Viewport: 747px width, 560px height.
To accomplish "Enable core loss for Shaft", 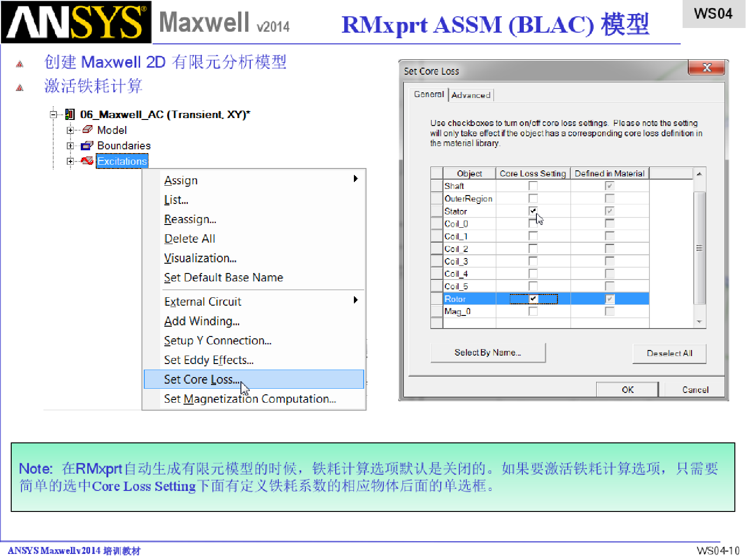I will [533, 186].
